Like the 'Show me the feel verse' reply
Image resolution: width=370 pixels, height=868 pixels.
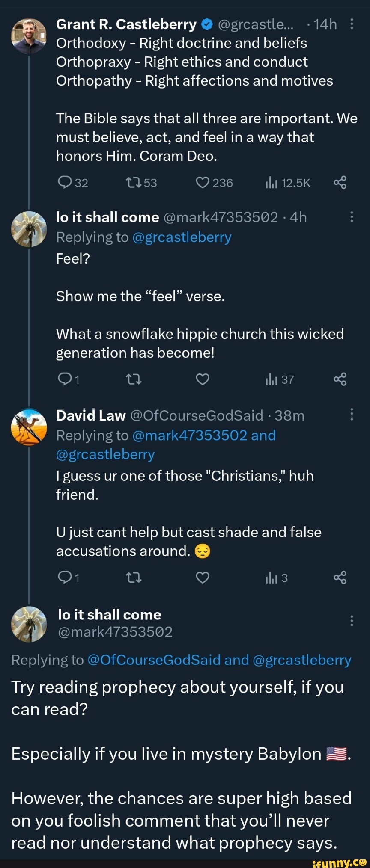[202, 379]
